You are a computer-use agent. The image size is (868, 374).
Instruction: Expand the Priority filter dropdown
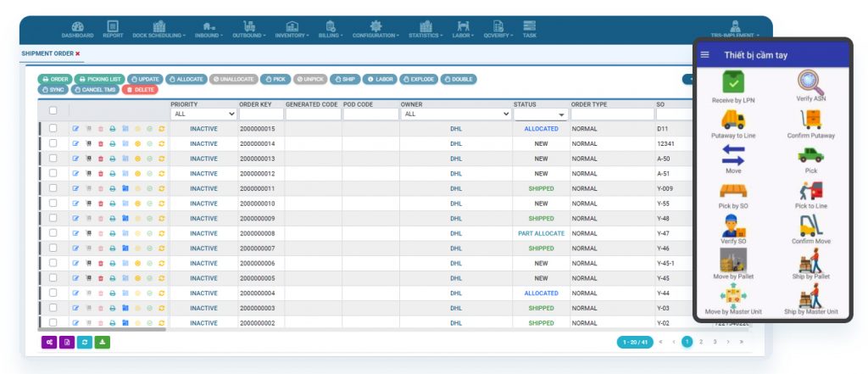203,114
